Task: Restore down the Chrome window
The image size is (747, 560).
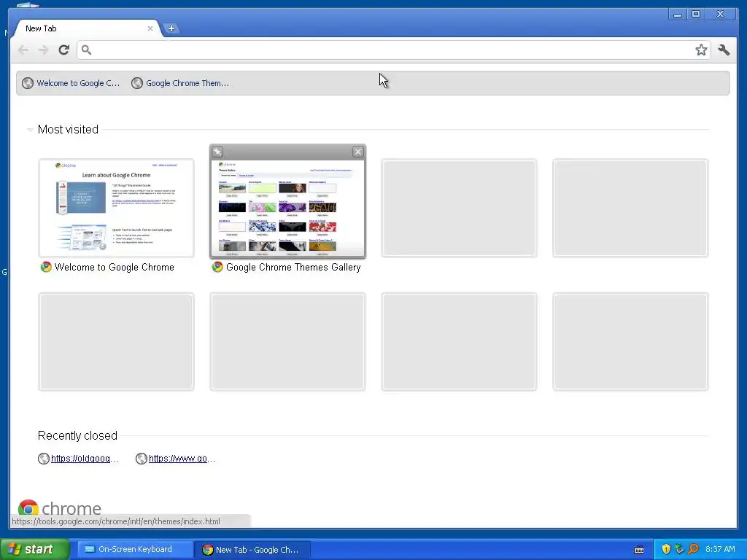Action: 696,15
